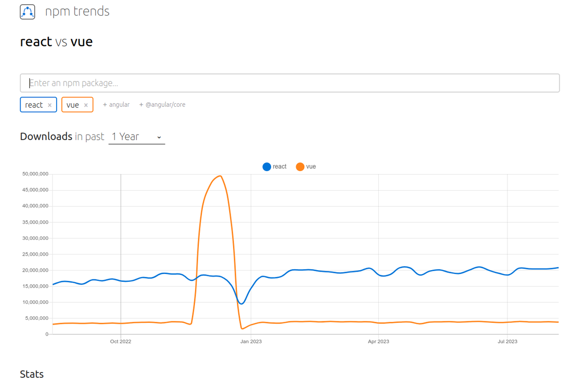Image resolution: width=585 pixels, height=392 pixels.
Task: Click the 20,000,000 y-axis label
Action: 35,270
